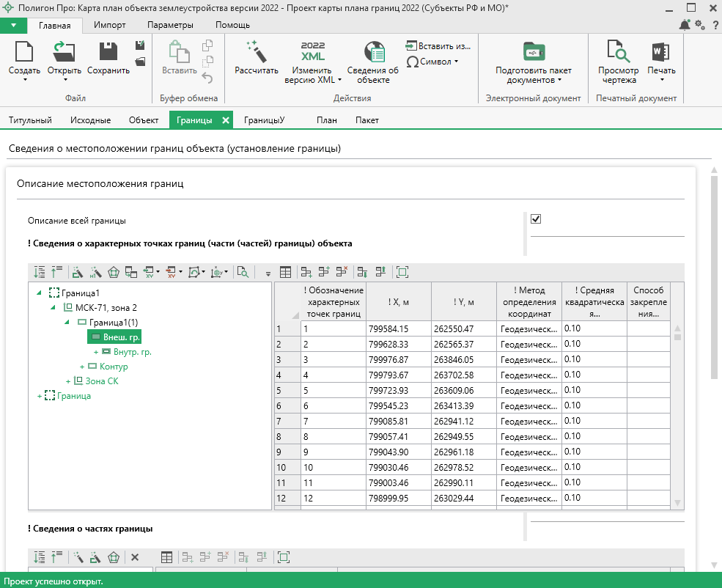Click the X coordinate cell 799584.15

click(x=389, y=328)
